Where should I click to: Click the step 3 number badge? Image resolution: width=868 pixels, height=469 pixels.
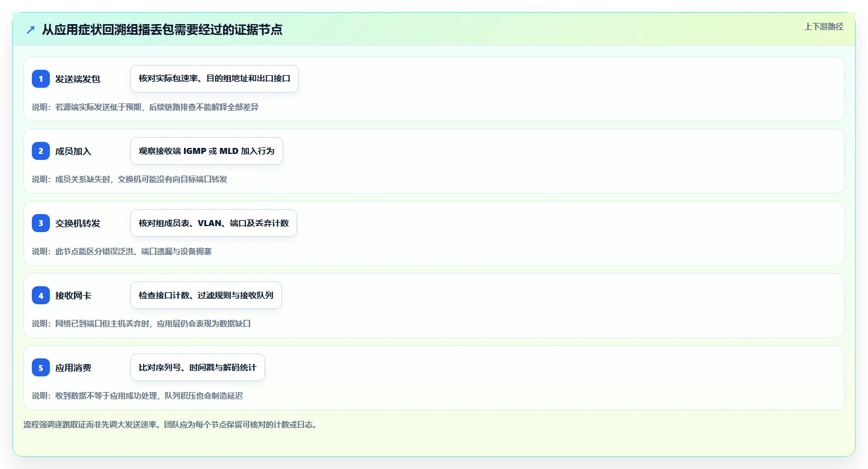coord(41,223)
